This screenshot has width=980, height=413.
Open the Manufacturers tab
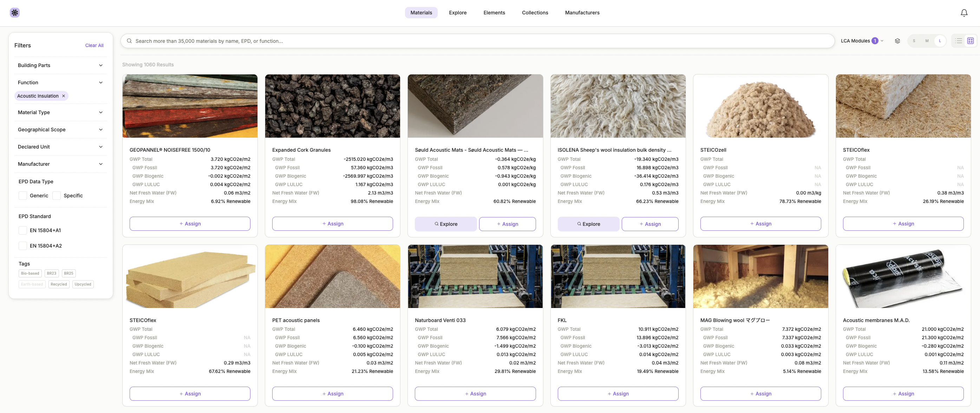tap(582, 13)
